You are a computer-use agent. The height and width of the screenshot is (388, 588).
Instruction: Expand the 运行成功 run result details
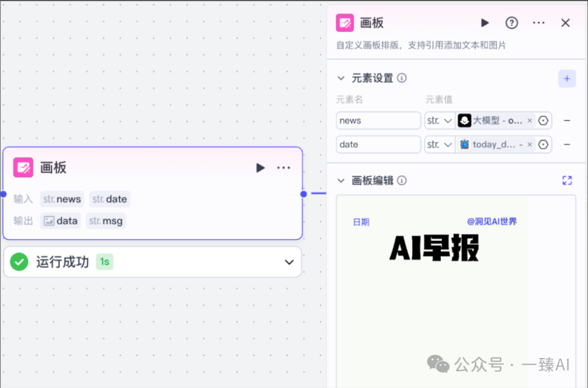coord(289,262)
